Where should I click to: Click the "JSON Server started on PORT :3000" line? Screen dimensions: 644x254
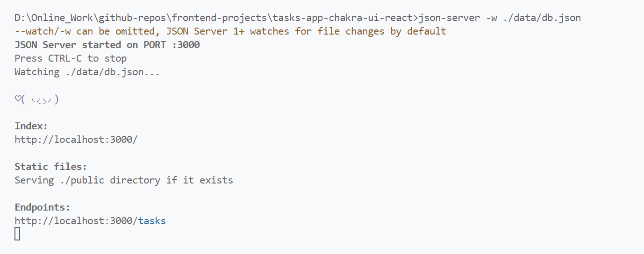(107, 45)
